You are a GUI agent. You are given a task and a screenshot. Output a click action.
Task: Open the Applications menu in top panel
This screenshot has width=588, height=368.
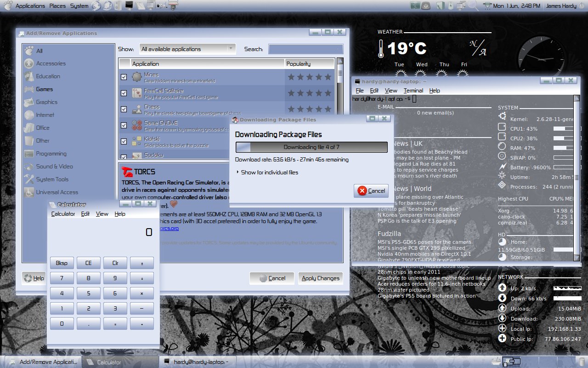[30, 6]
